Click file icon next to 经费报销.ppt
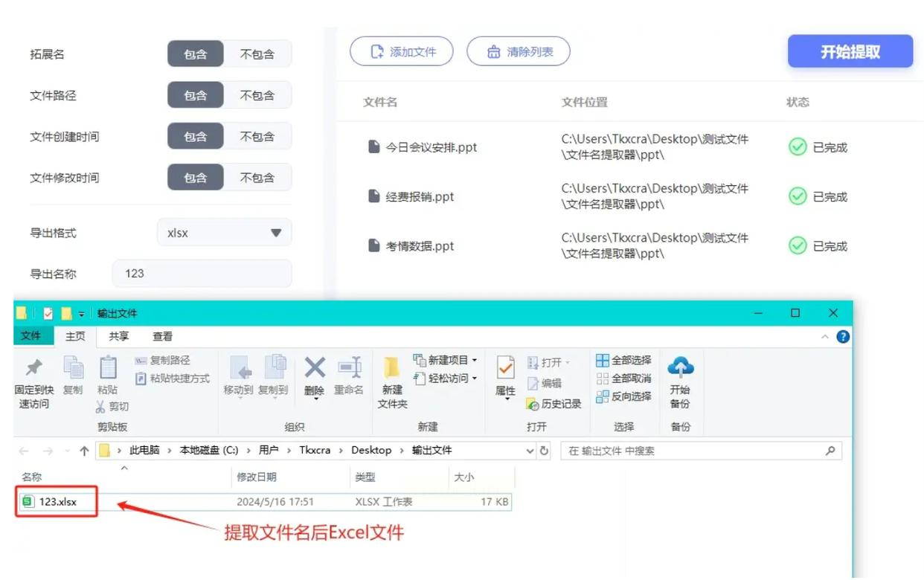 (374, 196)
